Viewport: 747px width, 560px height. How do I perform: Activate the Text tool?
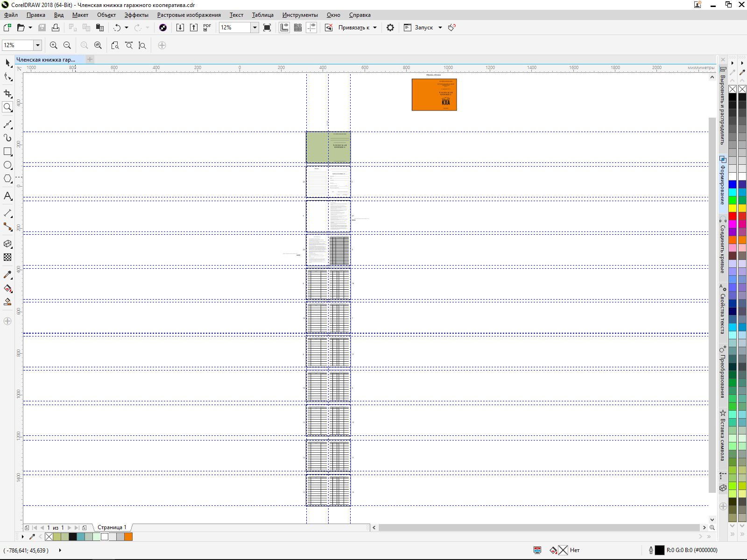(x=7, y=196)
